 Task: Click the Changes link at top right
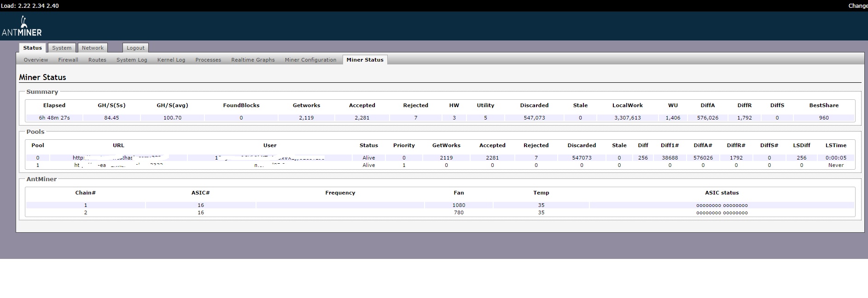(x=858, y=6)
